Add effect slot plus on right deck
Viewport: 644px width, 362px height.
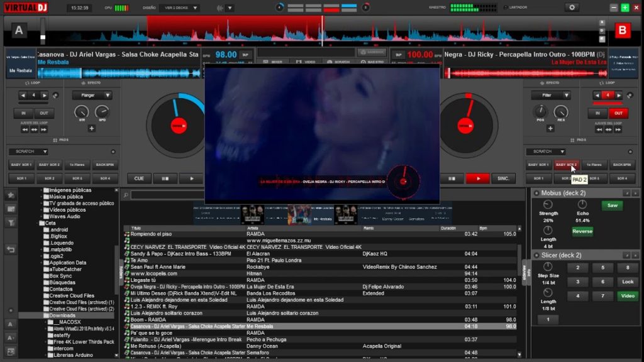[550, 128]
